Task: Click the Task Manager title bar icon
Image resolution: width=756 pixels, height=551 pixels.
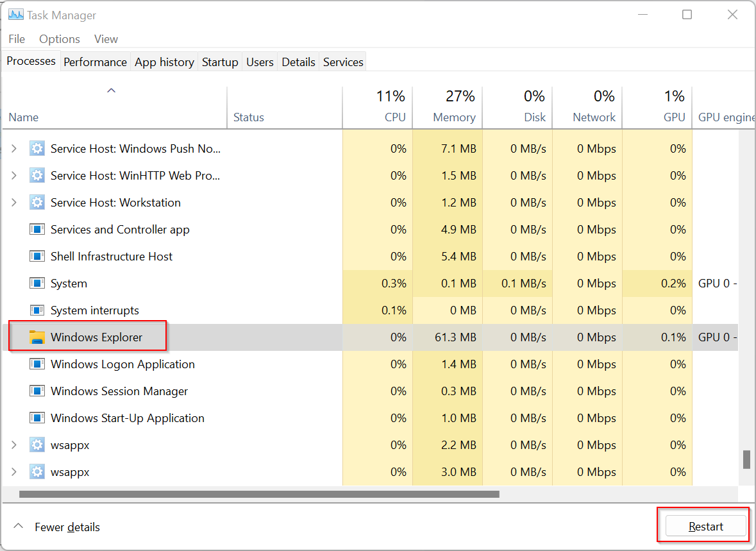Action: coord(16,15)
